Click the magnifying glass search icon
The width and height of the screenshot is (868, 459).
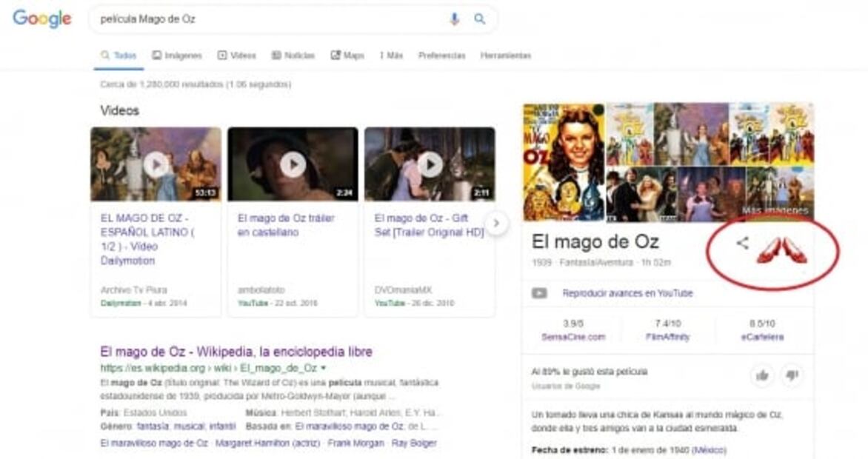(x=480, y=18)
